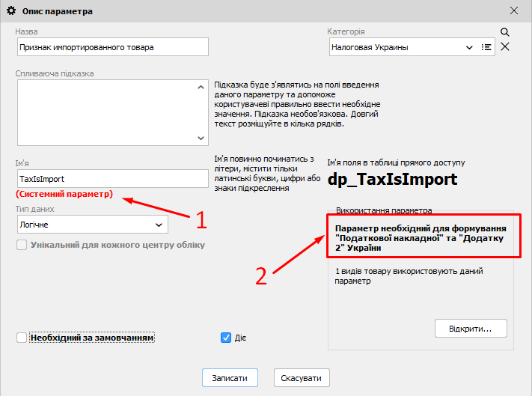532x396 pixels.
Task: Toggle Унікальний для кожного центру обліку checkbox
Action: (22, 245)
